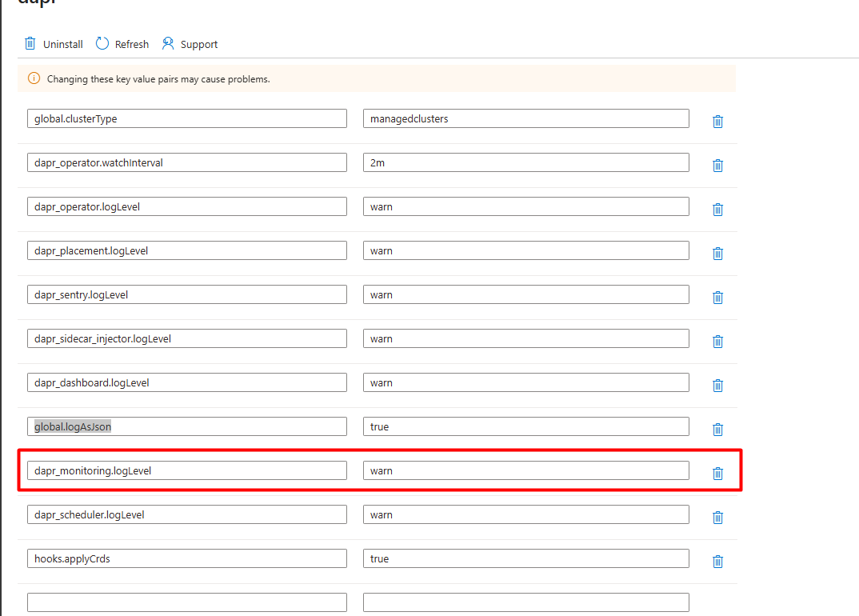
Task: Click the empty key field at the bottom
Action: coord(186,602)
